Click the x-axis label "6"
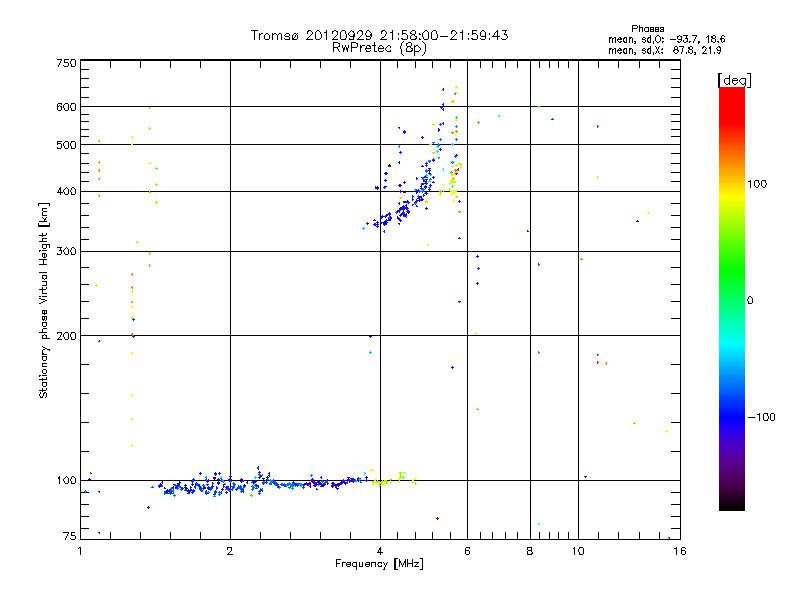 [467, 551]
